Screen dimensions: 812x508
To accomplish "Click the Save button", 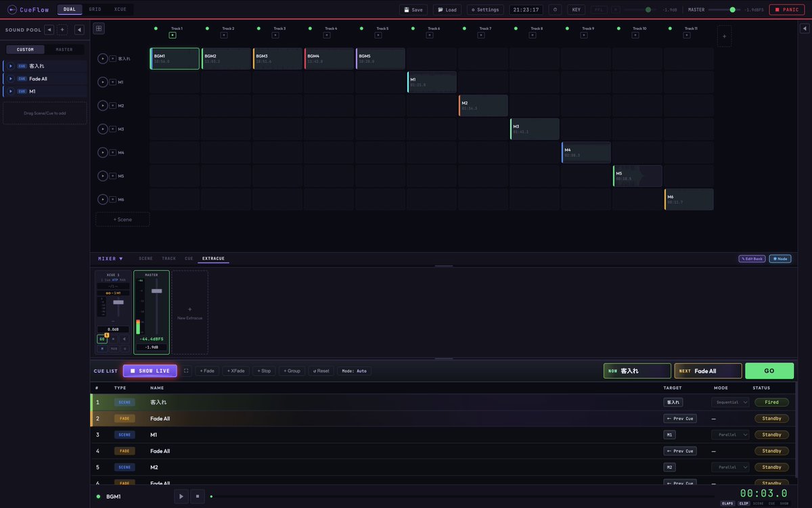I will (x=413, y=9).
